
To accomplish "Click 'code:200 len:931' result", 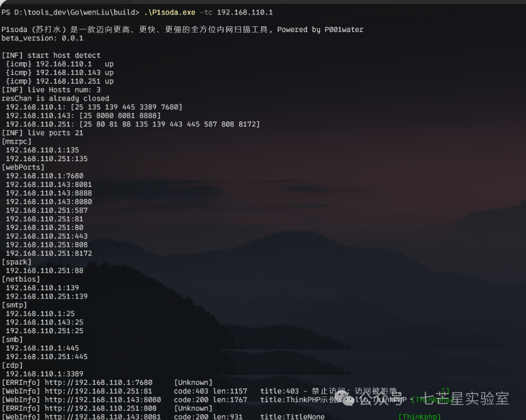I will pyautogui.click(x=208, y=417).
